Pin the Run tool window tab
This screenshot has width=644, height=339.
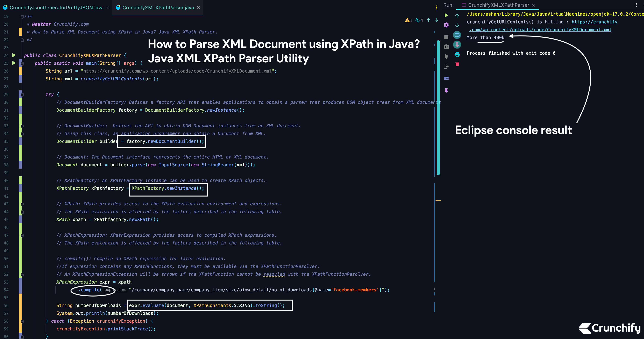pos(447,90)
